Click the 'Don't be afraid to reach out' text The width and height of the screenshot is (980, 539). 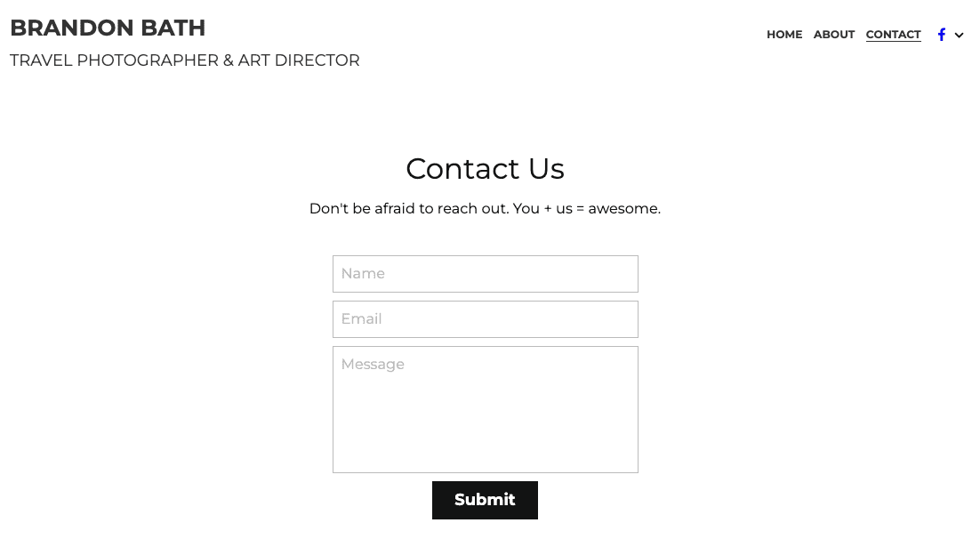[485, 209]
